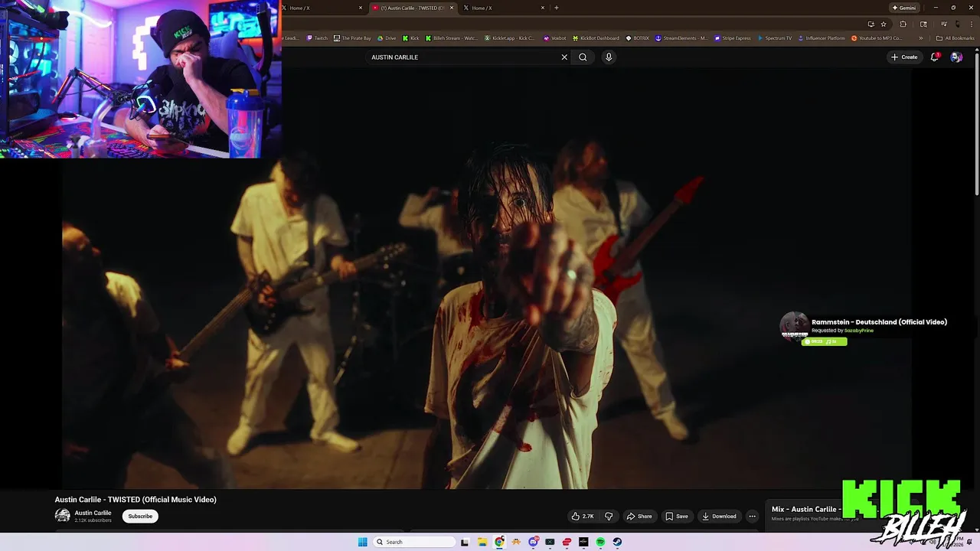Open the Twitch bookmark
The image size is (980, 551).
pos(317,38)
